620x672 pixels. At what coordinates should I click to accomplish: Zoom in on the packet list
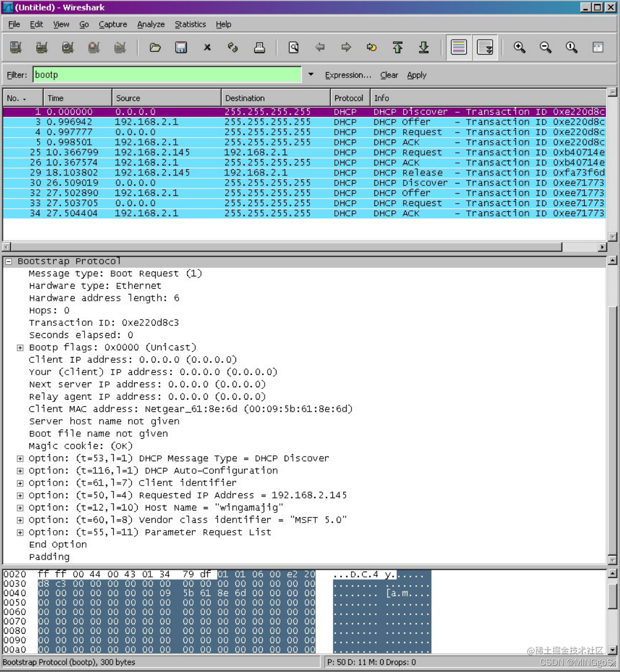point(520,47)
